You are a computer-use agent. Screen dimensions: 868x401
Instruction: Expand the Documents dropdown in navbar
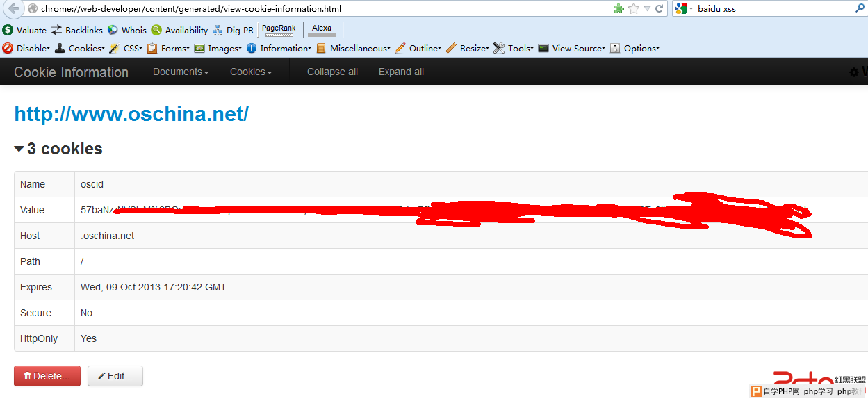tap(181, 72)
